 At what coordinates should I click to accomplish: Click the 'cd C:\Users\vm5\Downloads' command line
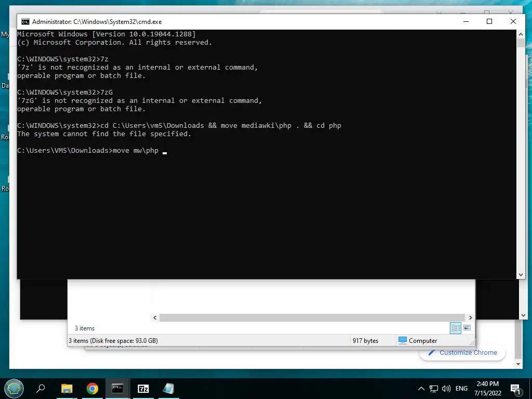179,126
